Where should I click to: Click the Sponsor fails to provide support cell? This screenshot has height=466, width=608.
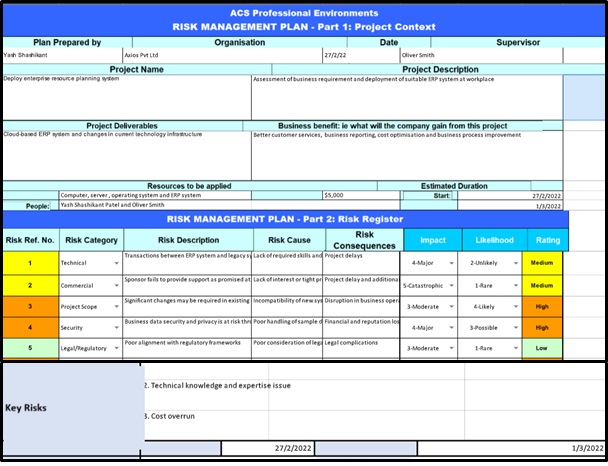[187, 286]
